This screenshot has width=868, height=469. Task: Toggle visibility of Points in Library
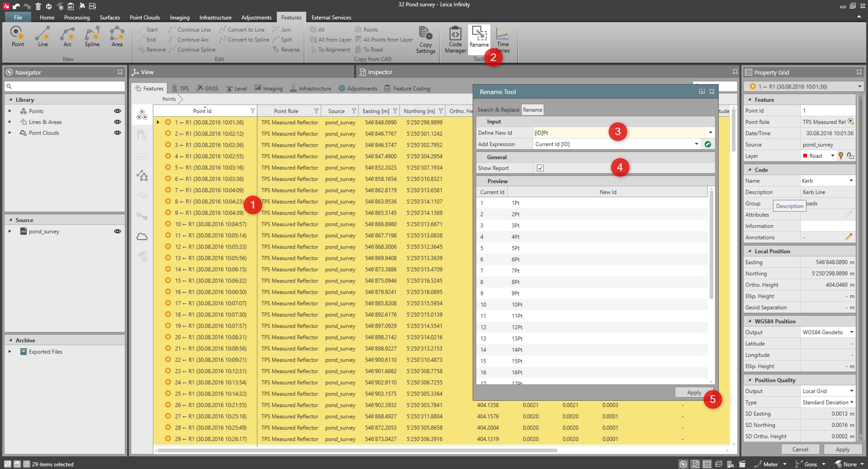117,111
